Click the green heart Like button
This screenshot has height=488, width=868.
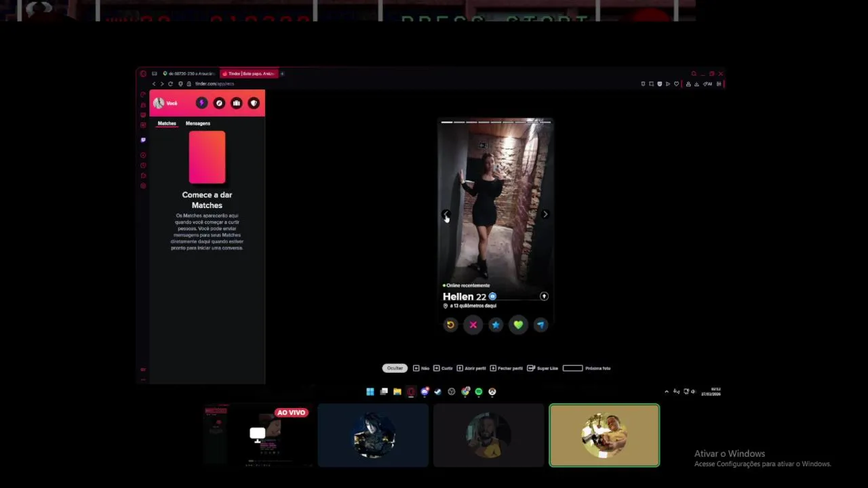518,325
